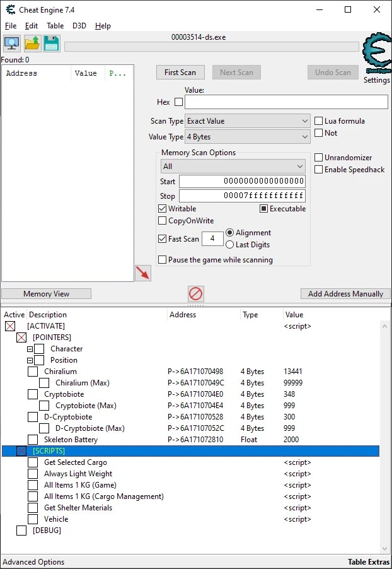Viewport: 392px width, 569px height.
Task: Click address P->6A171072810
Action: [195, 440]
